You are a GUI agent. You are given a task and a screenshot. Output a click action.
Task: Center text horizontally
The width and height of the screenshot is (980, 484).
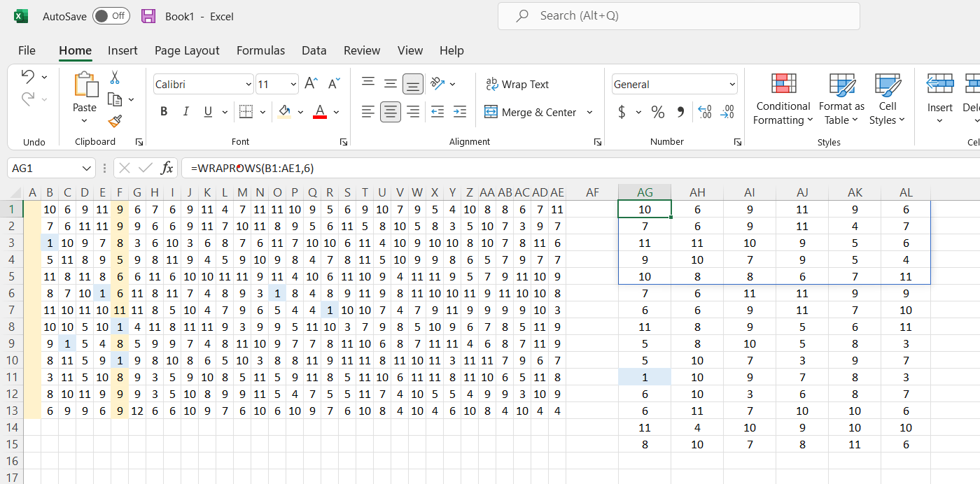391,111
